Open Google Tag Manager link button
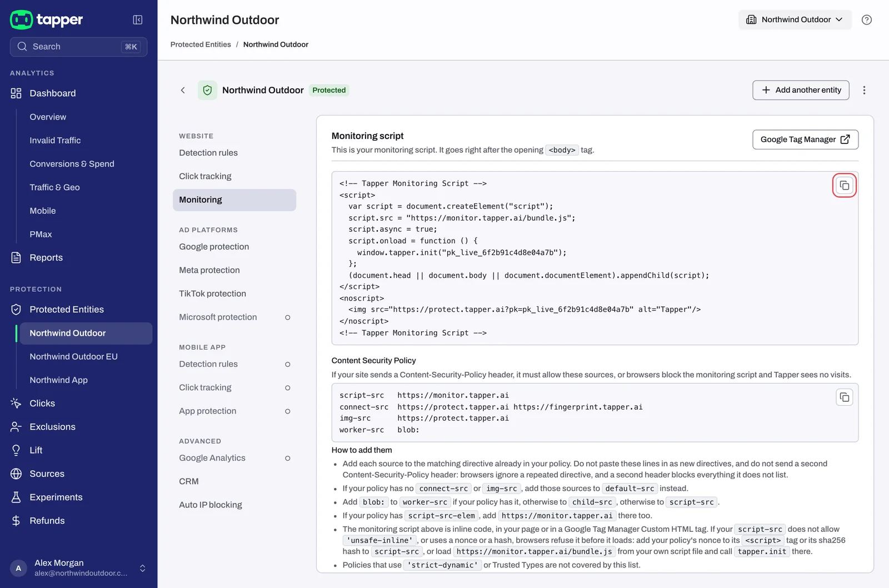889x588 pixels. pyautogui.click(x=805, y=139)
